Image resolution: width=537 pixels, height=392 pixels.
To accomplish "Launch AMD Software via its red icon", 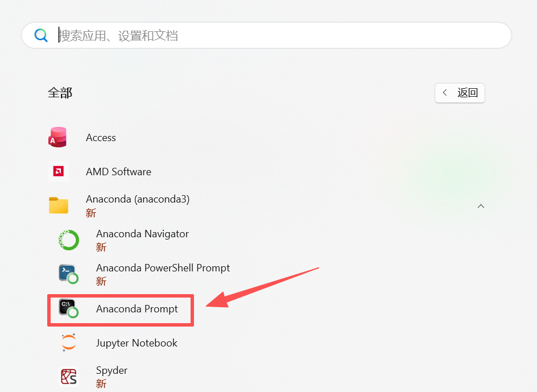I will pyautogui.click(x=58, y=171).
